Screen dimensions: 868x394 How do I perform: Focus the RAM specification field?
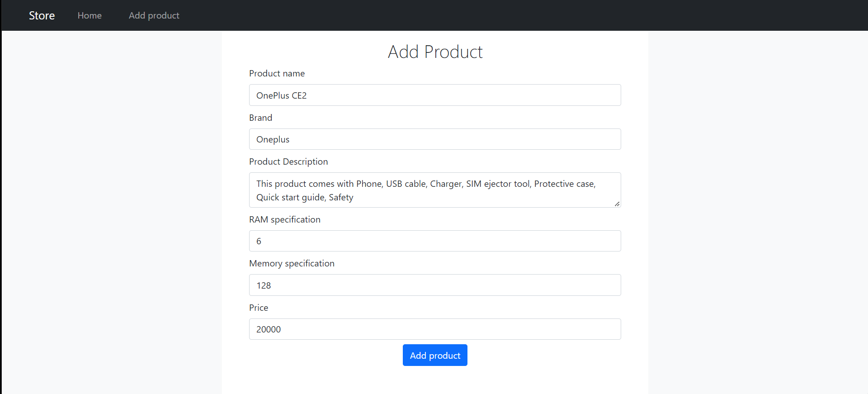[435, 241]
